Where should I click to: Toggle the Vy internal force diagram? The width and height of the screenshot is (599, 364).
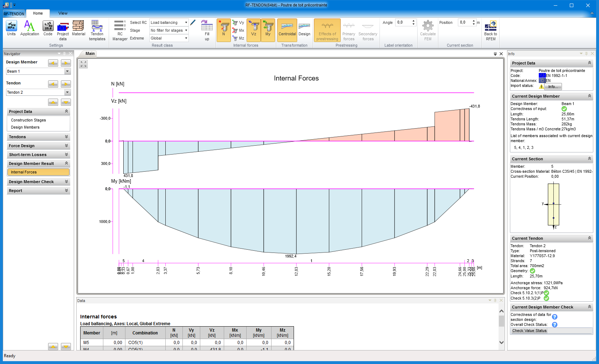coord(238,22)
